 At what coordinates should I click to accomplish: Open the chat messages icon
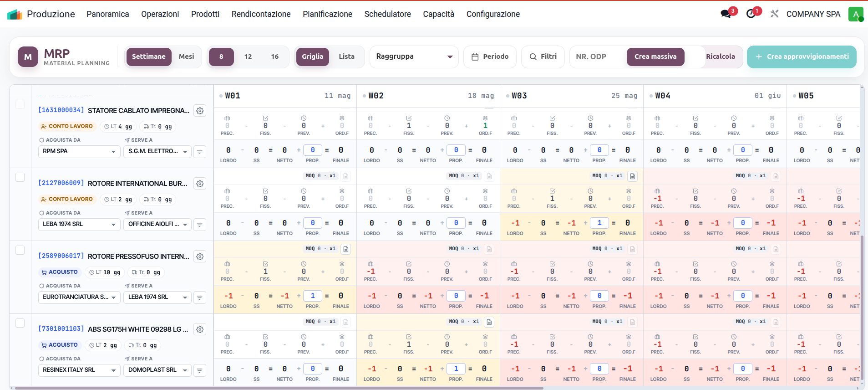726,14
